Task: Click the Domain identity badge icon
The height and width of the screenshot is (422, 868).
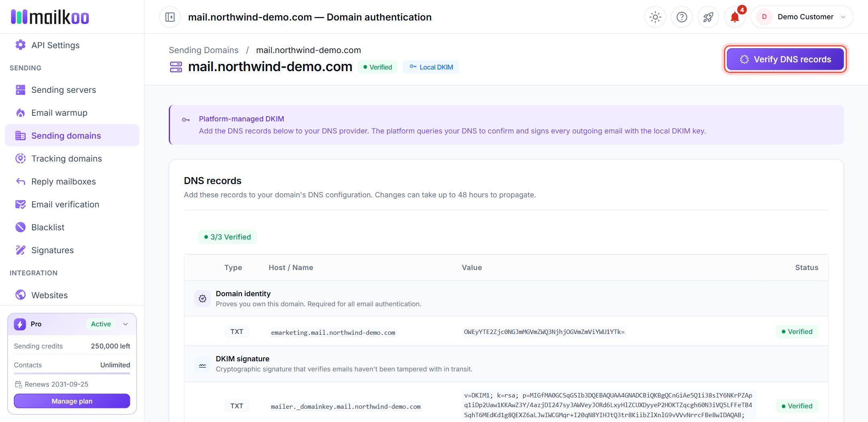Action: (203, 299)
